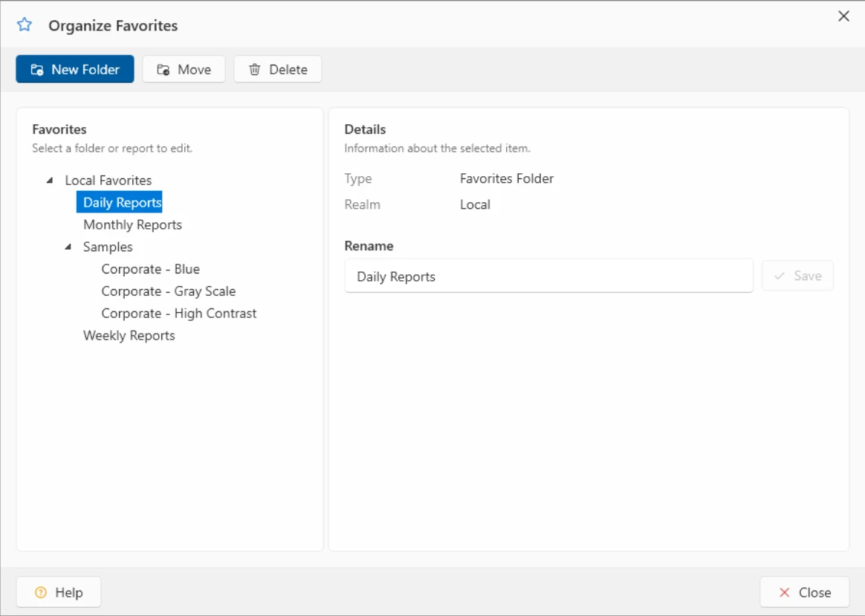Click the Favorites Folder type value
The height and width of the screenshot is (616, 865).
click(x=506, y=178)
